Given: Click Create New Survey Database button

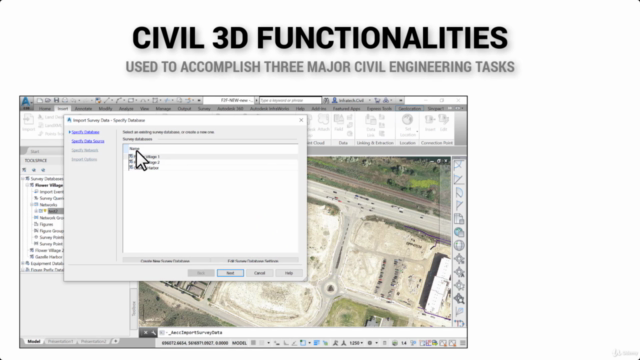Looking at the screenshot, I should point(165,260).
